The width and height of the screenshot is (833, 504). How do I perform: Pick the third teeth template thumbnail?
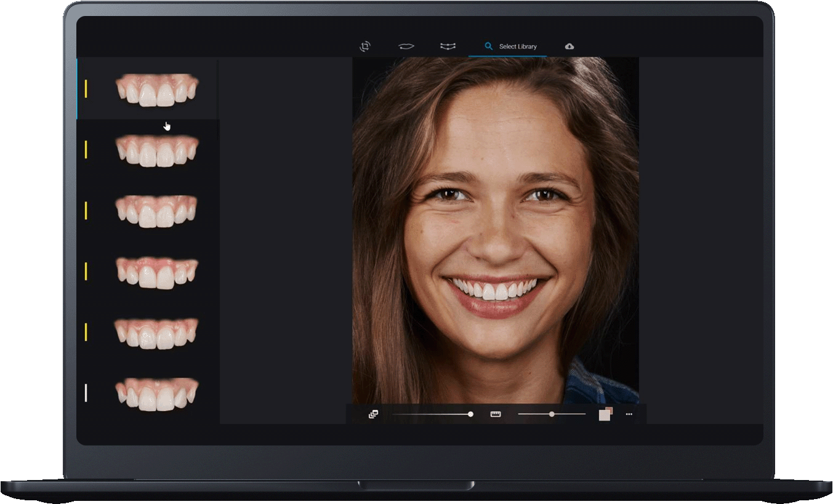156,211
